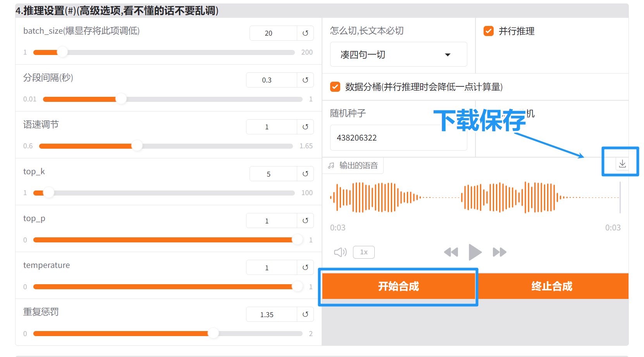The image size is (644, 357).
Task: Click the 开始合成 button
Action: [398, 287]
